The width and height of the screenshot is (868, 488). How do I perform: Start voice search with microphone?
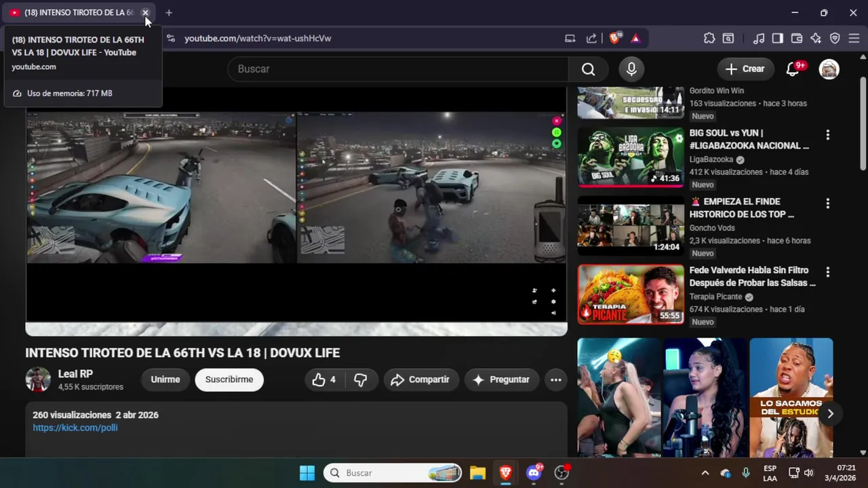tap(631, 69)
